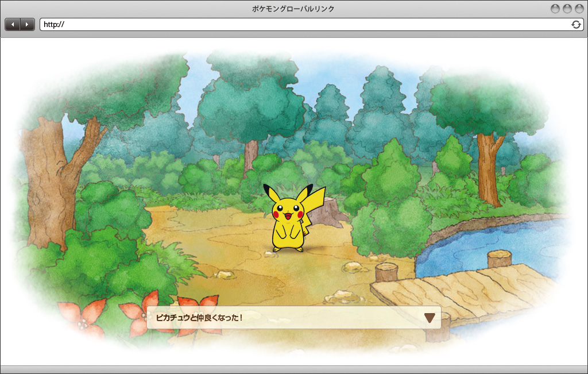Go back with the left arrow button

13,24
